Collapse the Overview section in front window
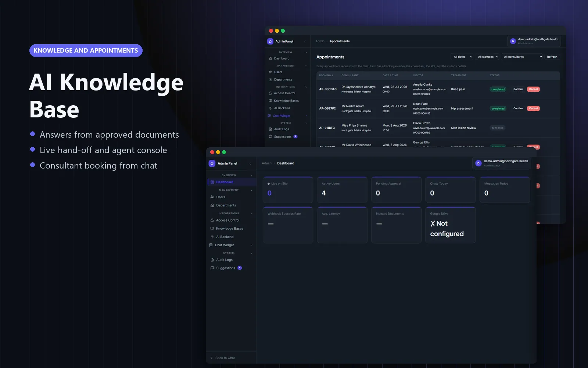Image resolution: width=588 pixels, height=368 pixels. tap(251, 175)
